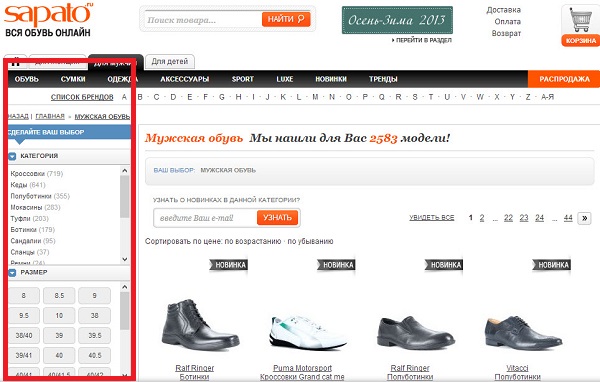
Task: Sort by price по убыванию
Action: pyautogui.click(x=310, y=242)
